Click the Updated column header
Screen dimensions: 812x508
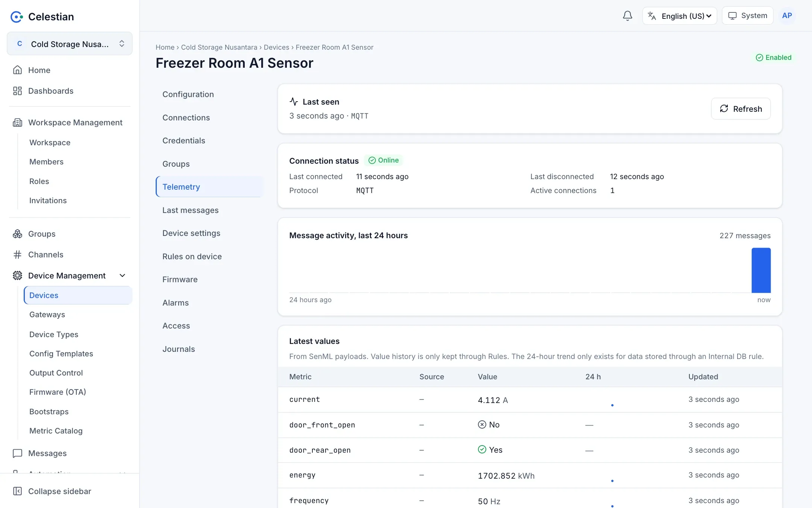coord(703,377)
